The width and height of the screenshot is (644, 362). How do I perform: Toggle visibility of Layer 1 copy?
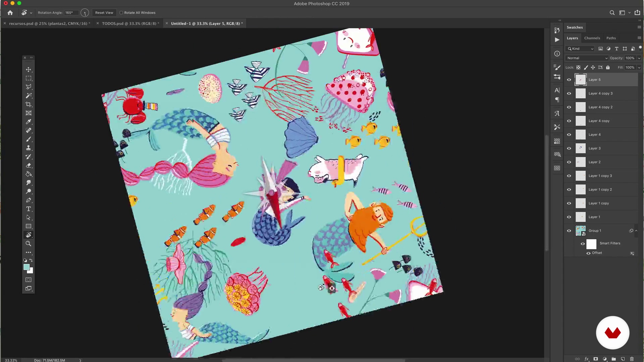[569, 203]
